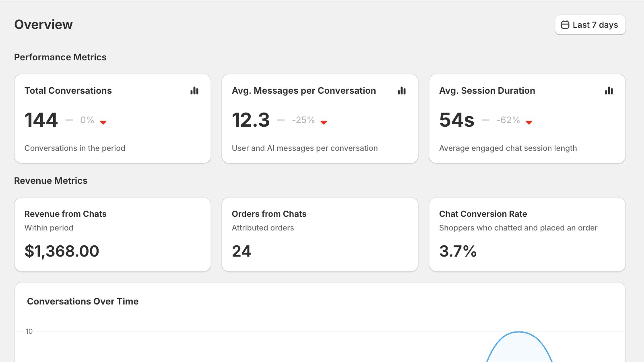Select the 12.3 messages value
Viewport: 644px width, 362px height.
tap(251, 120)
